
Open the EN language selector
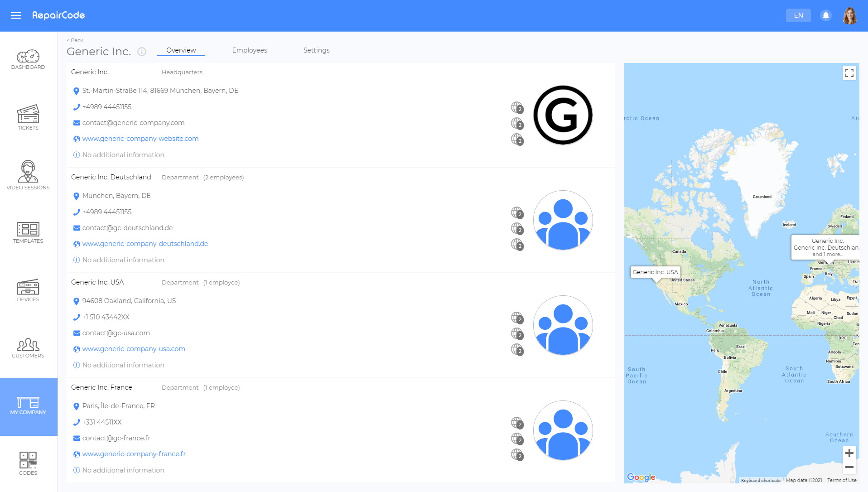(x=798, y=15)
